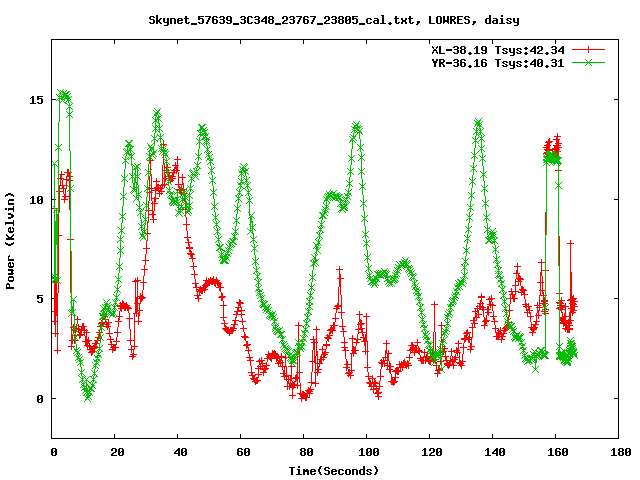Click the green YR legend line sample
The image size is (640, 480).
point(588,62)
